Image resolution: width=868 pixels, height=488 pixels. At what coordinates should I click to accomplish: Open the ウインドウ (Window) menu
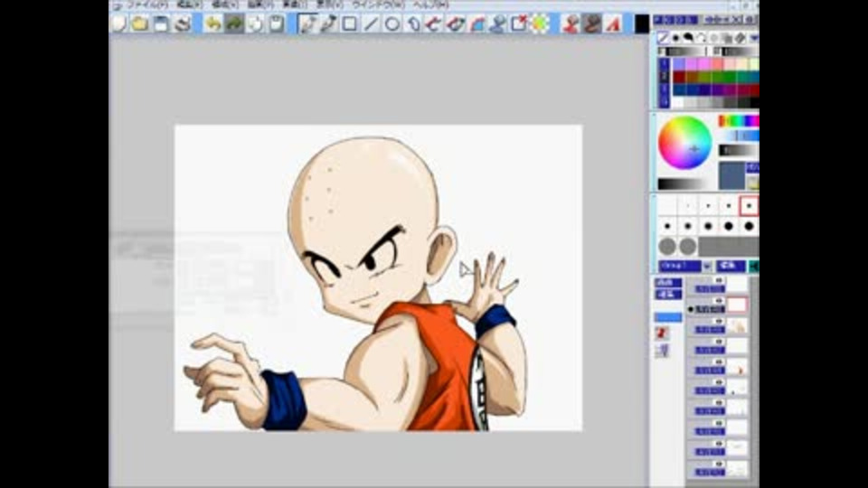pos(378,5)
